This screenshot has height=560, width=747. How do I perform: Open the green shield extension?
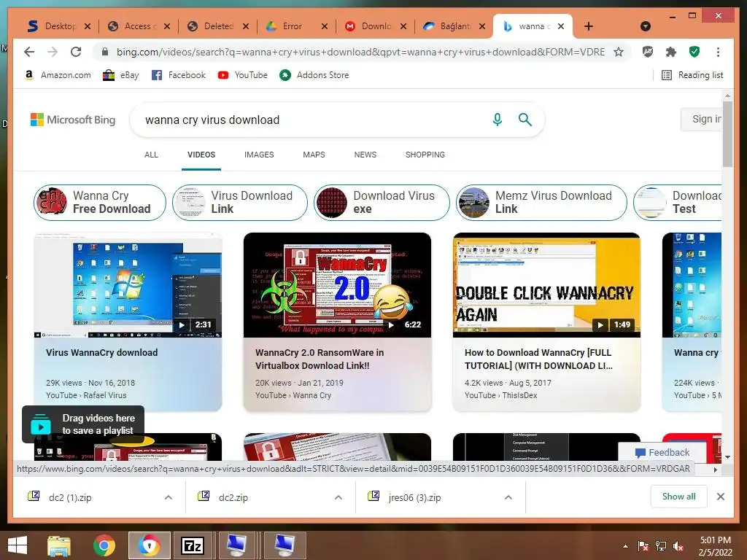tap(694, 52)
